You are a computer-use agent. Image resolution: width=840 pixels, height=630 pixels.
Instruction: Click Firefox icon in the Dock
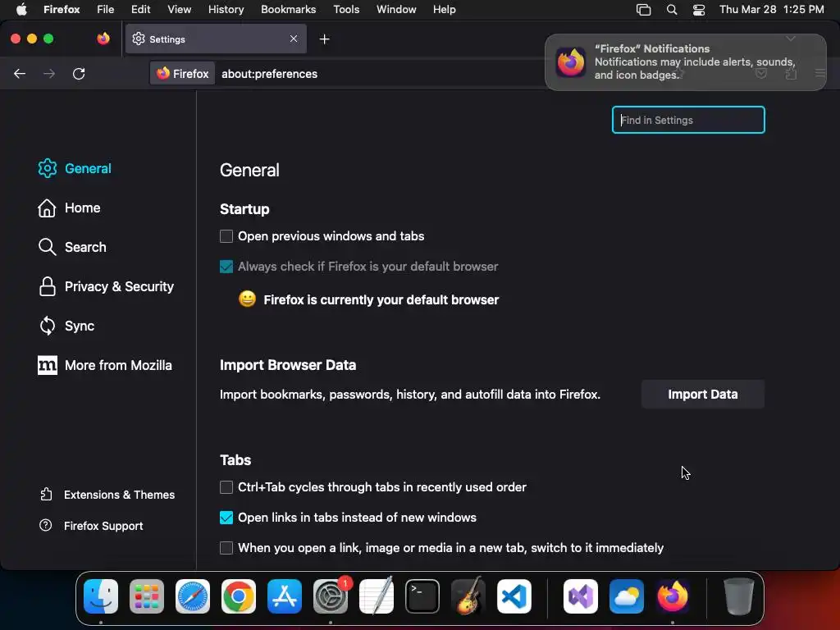coord(673,596)
